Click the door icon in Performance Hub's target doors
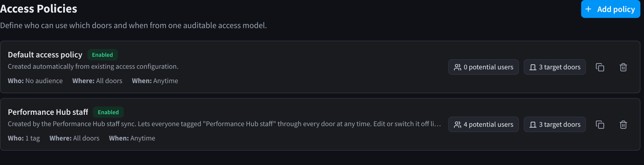This screenshot has width=644, height=165. pyautogui.click(x=533, y=125)
